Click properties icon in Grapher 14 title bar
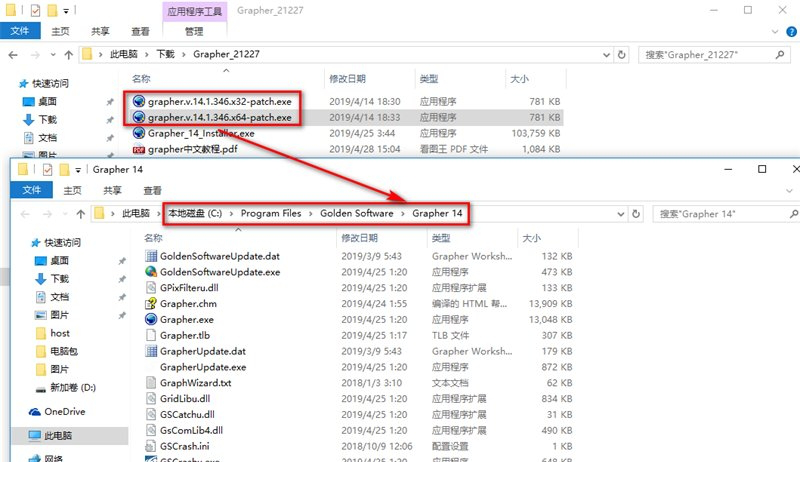This screenshot has height=480, width=800. coord(47,169)
